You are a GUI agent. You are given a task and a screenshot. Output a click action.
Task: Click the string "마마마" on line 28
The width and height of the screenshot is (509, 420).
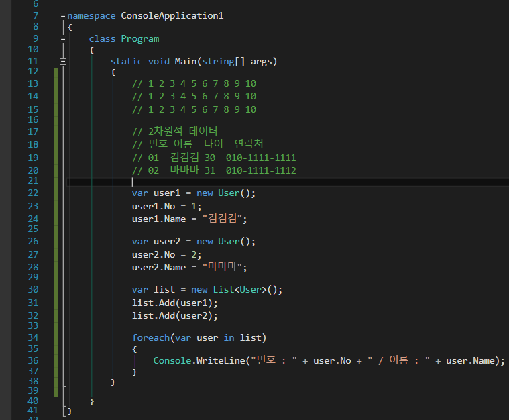(223, 267)
